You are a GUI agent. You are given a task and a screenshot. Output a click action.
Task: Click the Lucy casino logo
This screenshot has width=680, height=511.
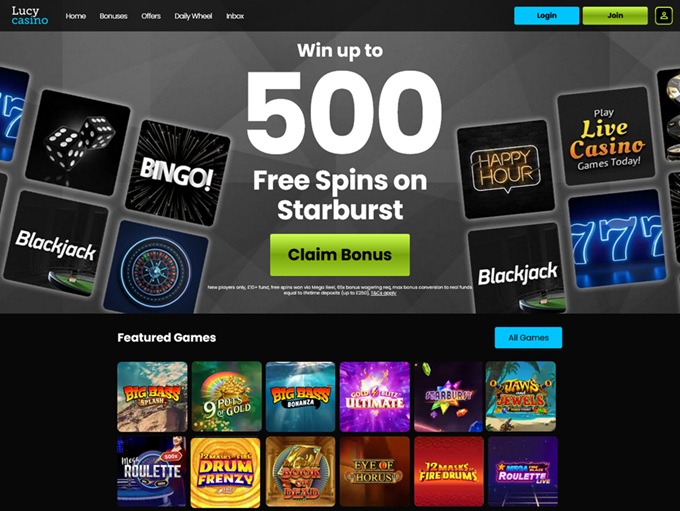click(x=29, y=15)
